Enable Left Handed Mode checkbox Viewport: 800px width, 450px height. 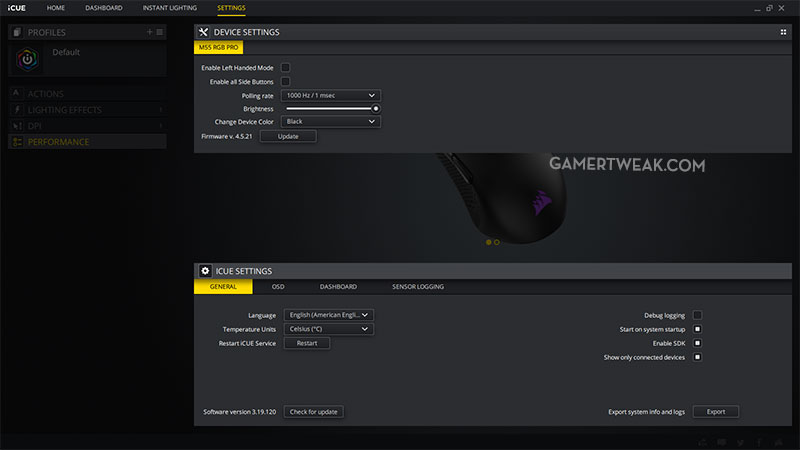[285, 67]
